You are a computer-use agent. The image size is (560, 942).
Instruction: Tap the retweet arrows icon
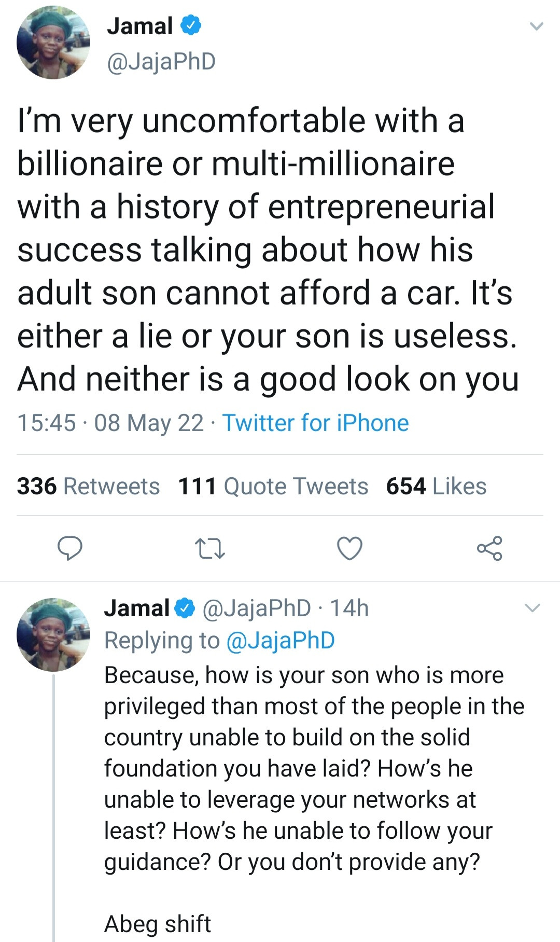[209, 548]
